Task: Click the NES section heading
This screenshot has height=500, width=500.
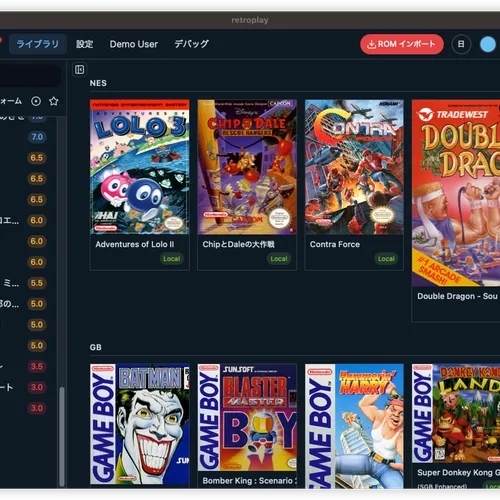Action: click(x=98, y=83)
